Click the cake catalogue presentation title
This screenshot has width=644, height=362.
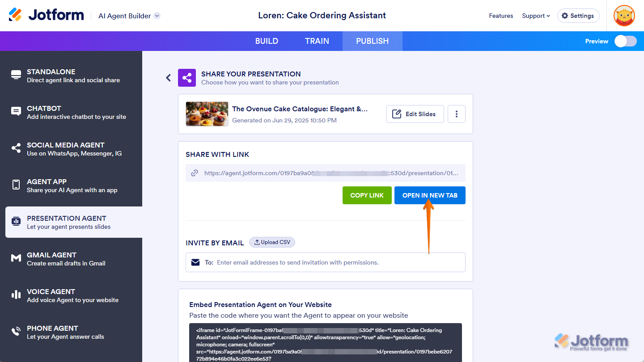[x=300, y=109]
